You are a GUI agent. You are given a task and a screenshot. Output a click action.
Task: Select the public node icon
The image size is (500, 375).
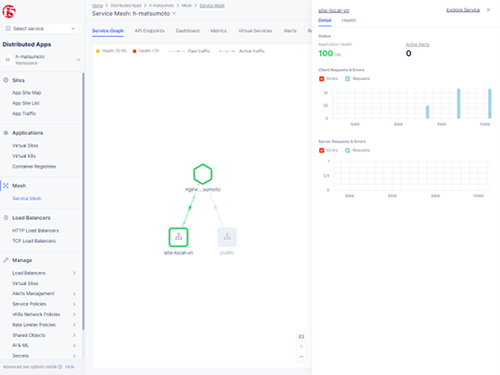[227, 237]
